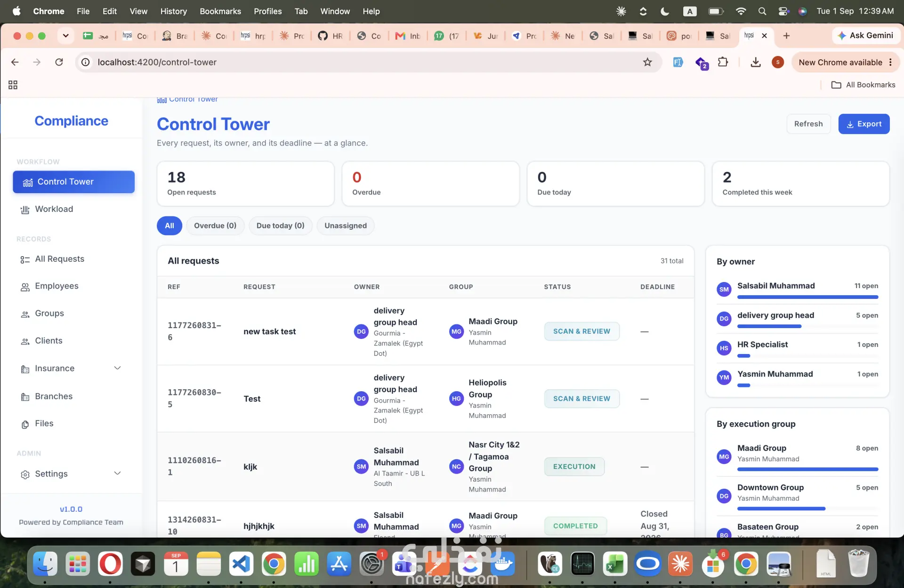Filter by Overdue (0) chip
Image resolution: width=904 pixels, height=588 pixels.
pyautogui.click(x=215, y=226)
